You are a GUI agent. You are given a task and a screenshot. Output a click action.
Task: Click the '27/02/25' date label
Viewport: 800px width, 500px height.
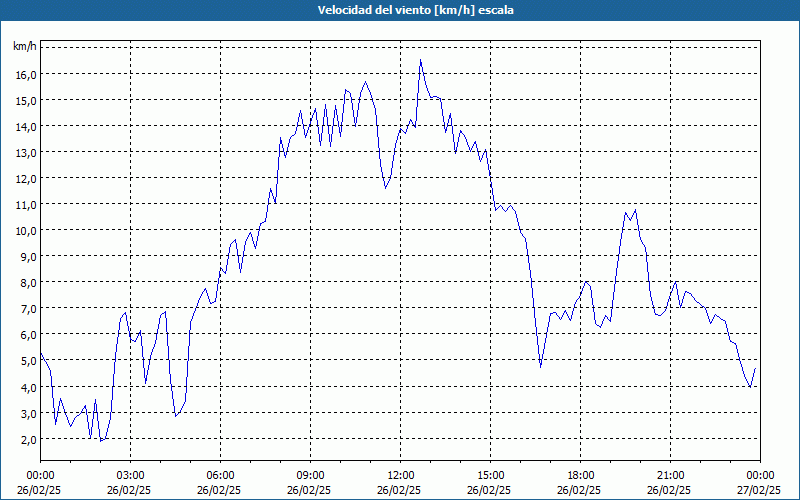click(x=760, y=490)
